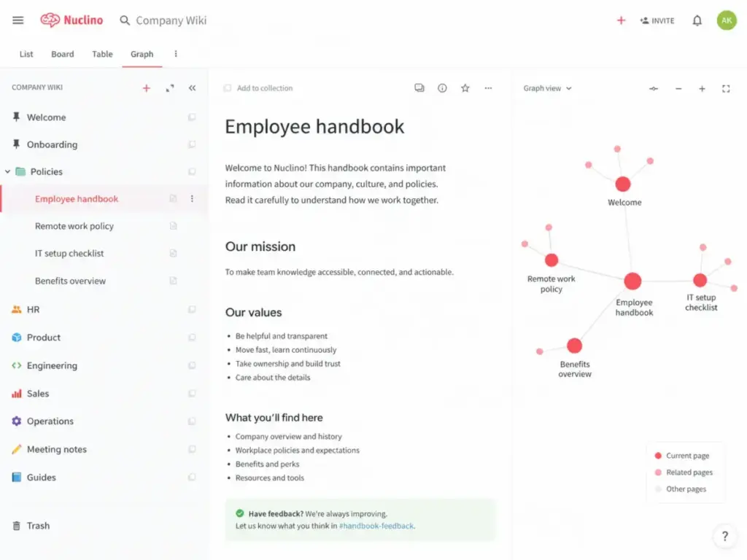Click the Benefits overview graph node
This screenshot has height=560, width=747.
(574, 346)
